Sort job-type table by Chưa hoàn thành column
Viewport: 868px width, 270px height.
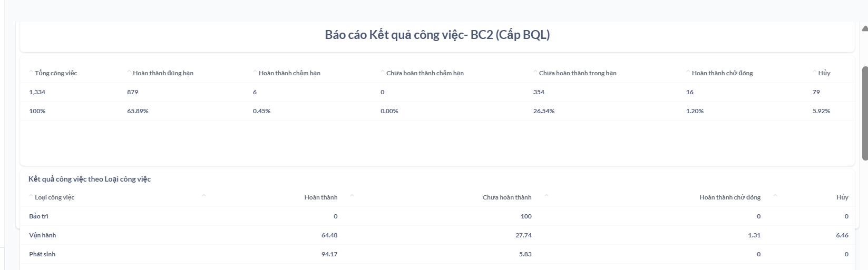point(506,197)
